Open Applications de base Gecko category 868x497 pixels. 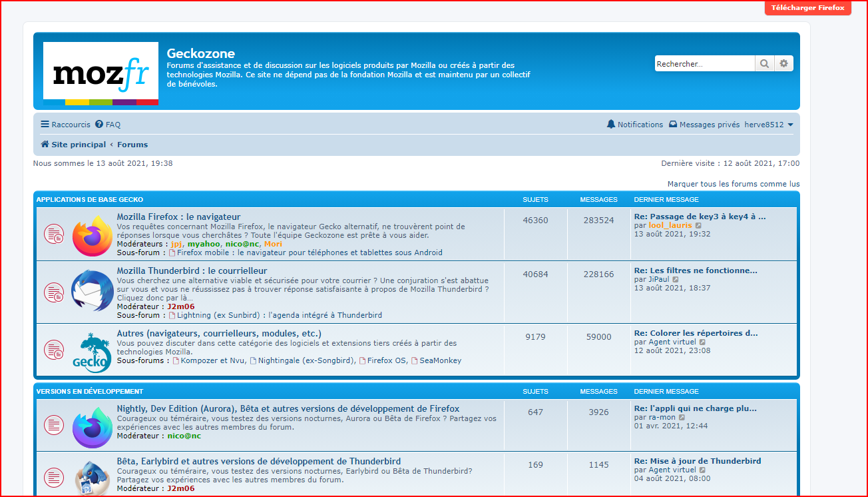tap(90, 200)
